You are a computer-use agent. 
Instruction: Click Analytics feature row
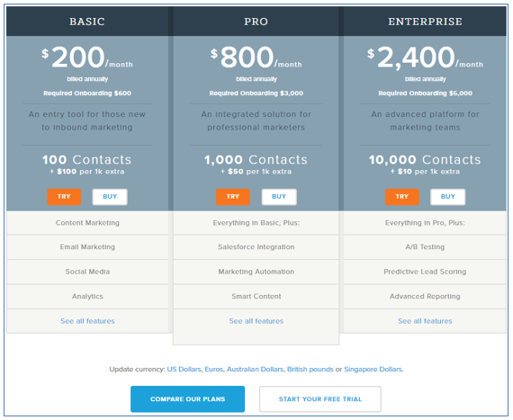[x=87, y=297]
